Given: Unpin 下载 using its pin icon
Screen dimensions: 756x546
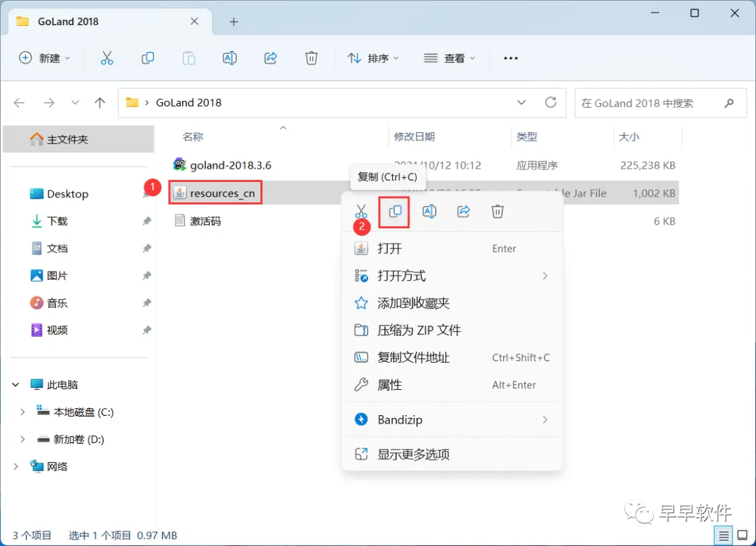Looking at the screenshot, I should (146, 221).
